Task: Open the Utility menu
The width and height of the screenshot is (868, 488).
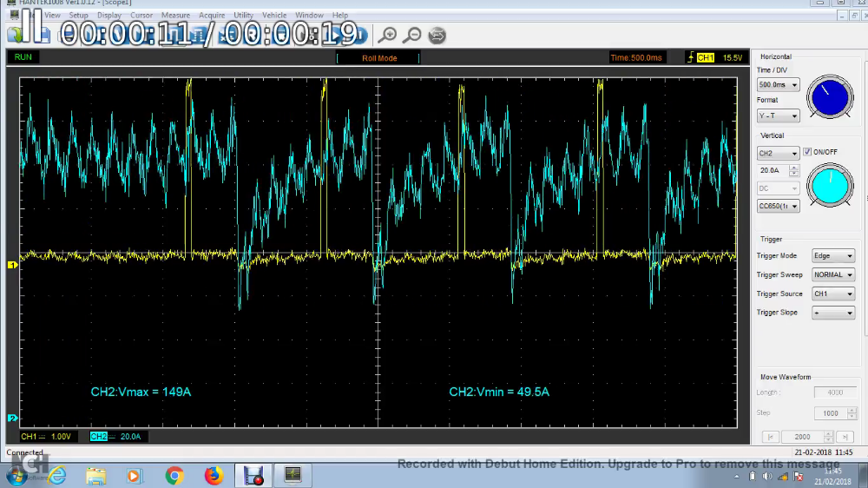Action: coord(243,16)
